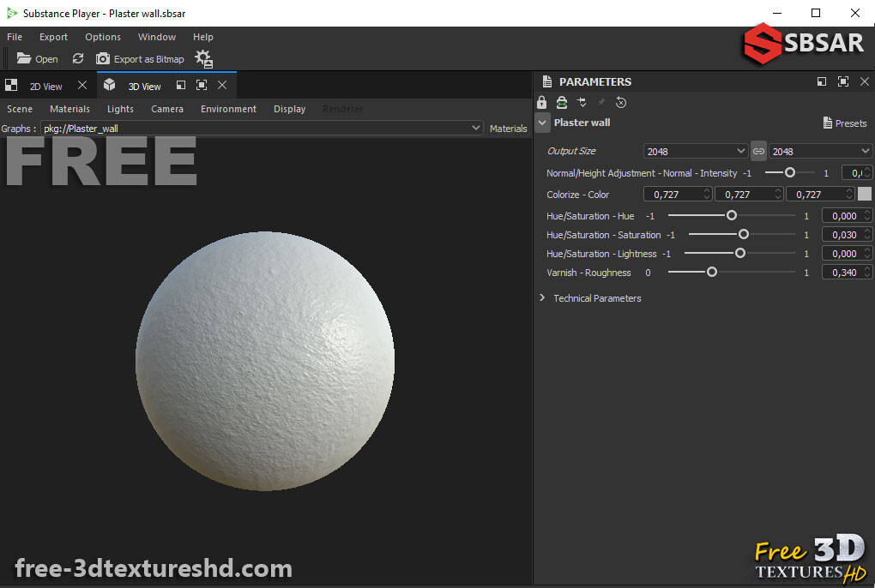The image size is (875, 588).
Task: Click the 3D View cube icon
Action: 109,85
